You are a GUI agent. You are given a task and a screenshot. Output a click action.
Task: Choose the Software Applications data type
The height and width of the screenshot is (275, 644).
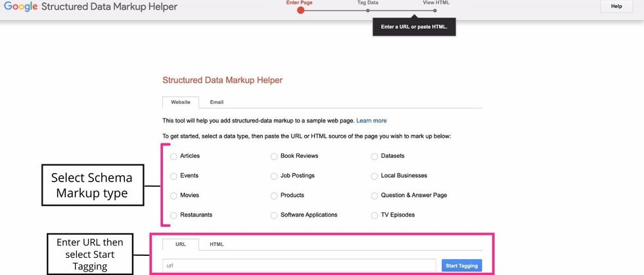click(x=274, y=215)
